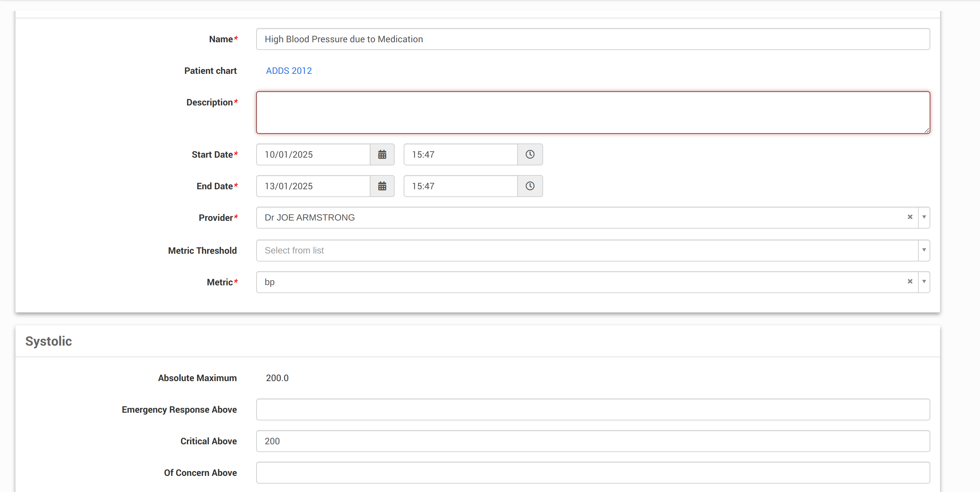The image size is (980, 492).
Task: Click the Start Date clock icon
Action: [x=530, y=154]
